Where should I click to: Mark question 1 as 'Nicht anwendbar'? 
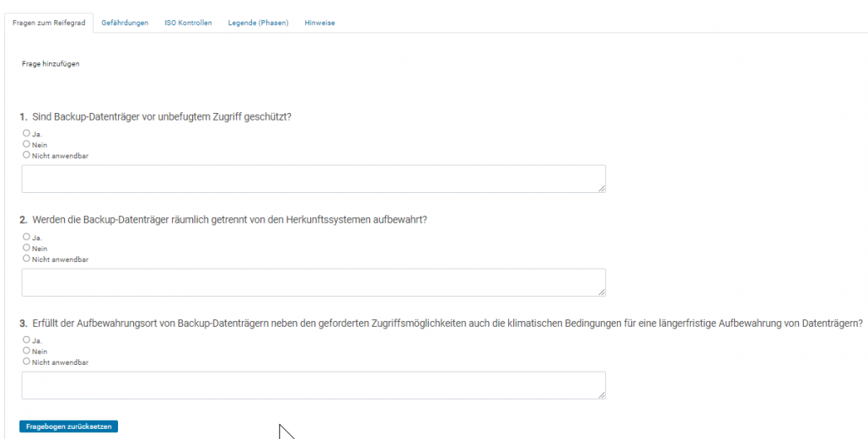point(26,155)
